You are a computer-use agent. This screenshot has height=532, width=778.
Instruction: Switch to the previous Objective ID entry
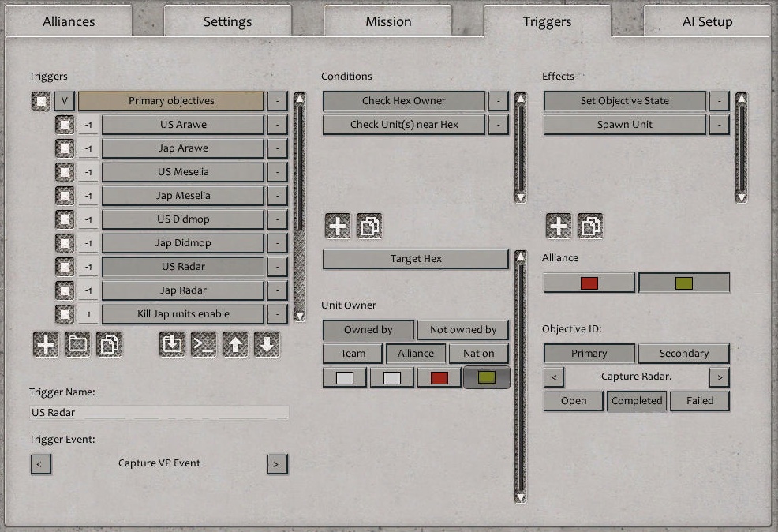(x=553, y=377)
